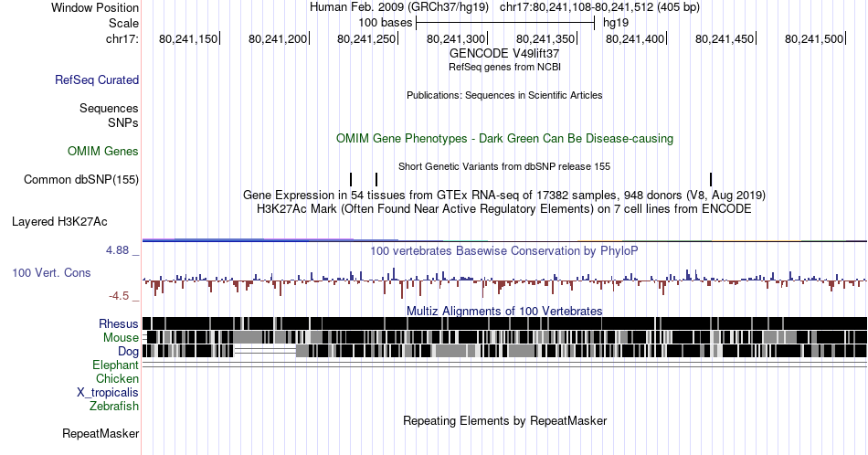Select the SNPs track label

click(123, 122)
